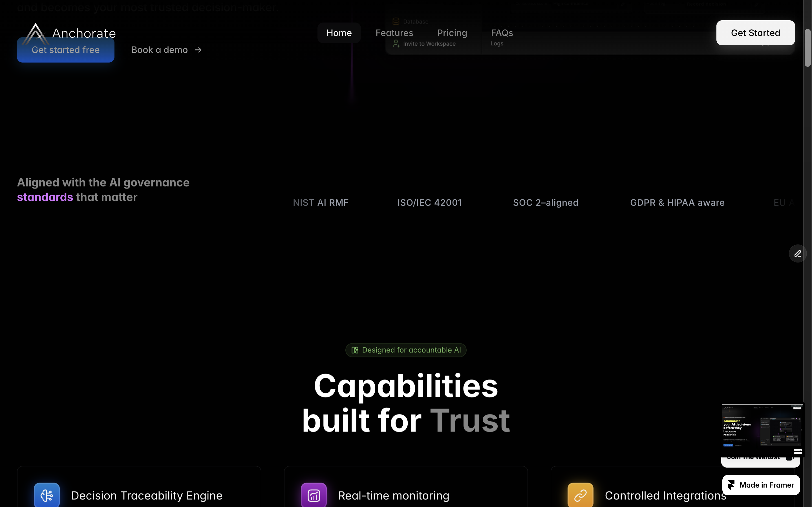
Task: Click the Framer logo in Made in Framer badge
Action: [x=731, y=485]
